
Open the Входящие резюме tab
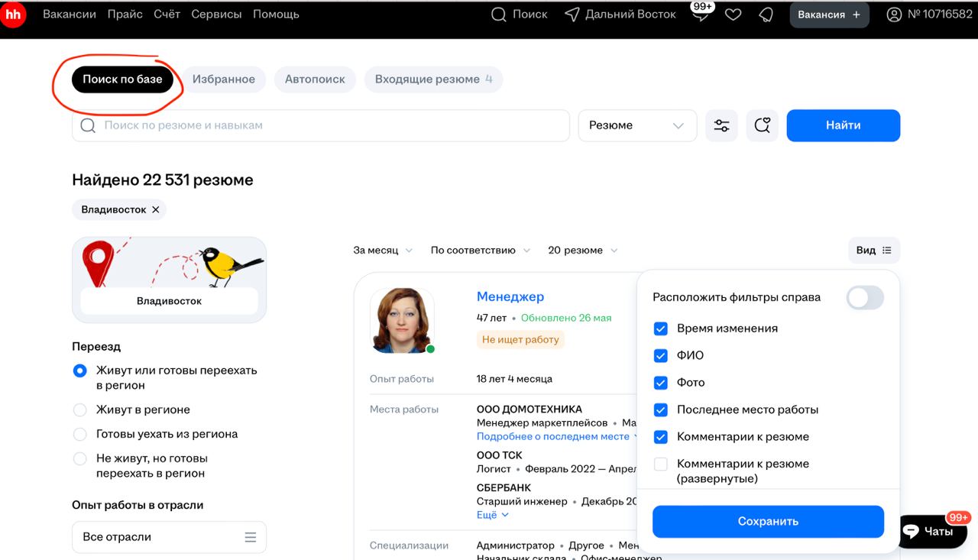point(433,79)
